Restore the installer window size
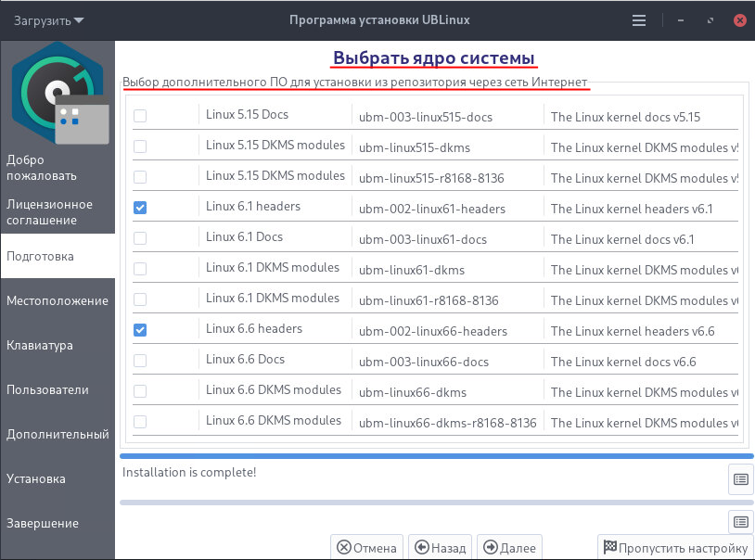Screen dimensions: 755x560 (710, 20)
